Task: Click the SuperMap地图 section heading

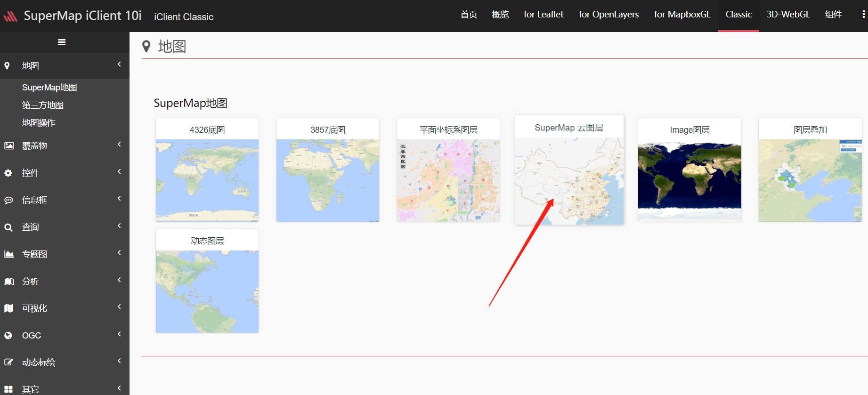Action: tap(191, 103)
